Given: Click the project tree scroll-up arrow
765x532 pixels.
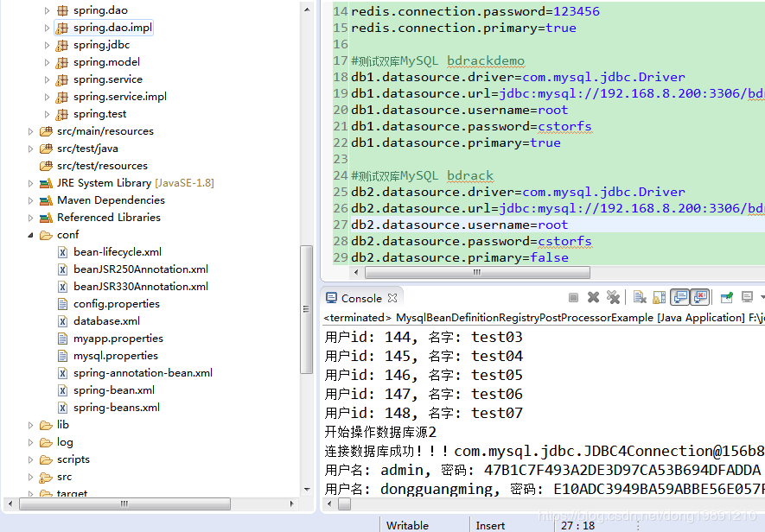Looking at the screenshot, I should [307, 9].
